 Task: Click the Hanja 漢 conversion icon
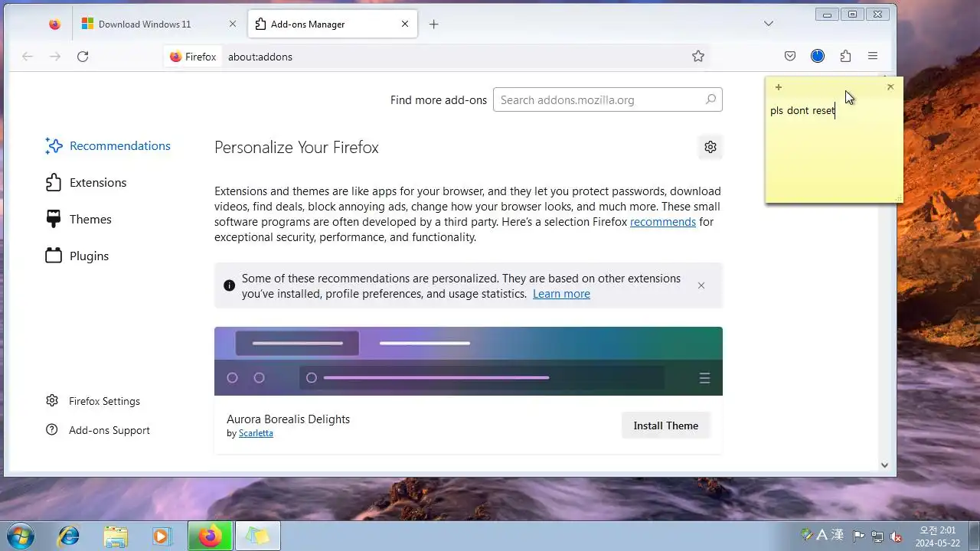tap(837, 535)
